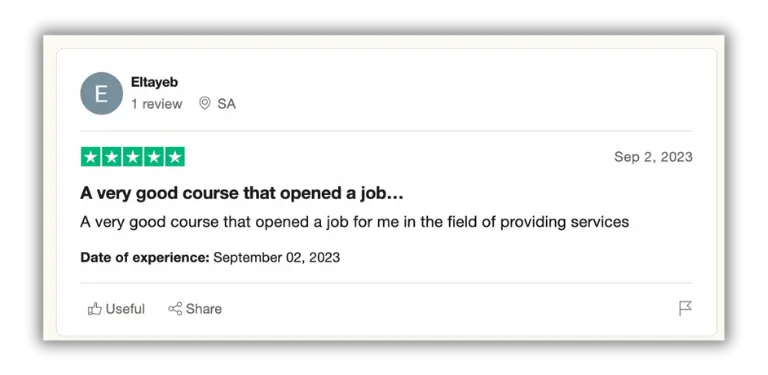Click the first green rating star

91,157
